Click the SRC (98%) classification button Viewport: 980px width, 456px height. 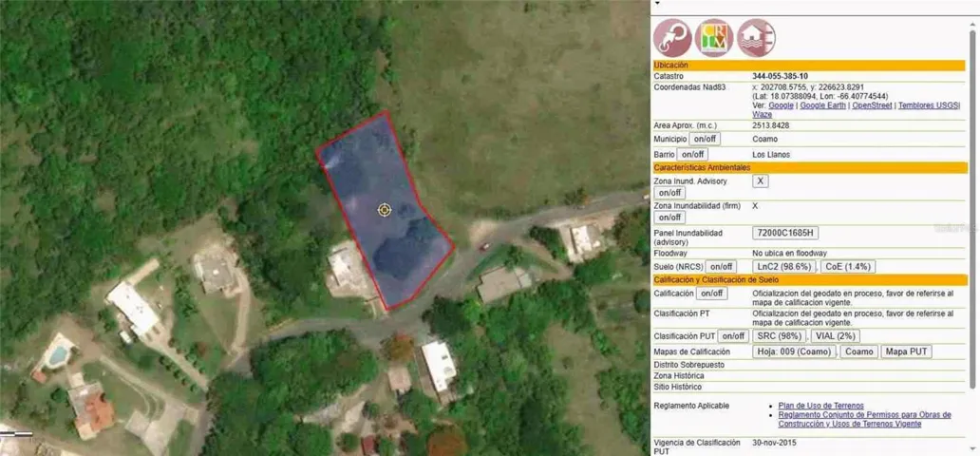(780, 336)
